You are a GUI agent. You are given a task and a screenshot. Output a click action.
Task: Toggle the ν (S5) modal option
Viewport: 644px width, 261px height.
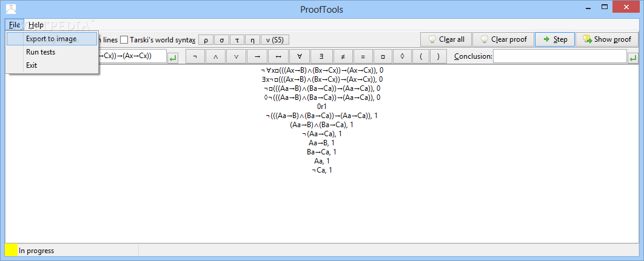pyautogui.click(x=275, y=40)
